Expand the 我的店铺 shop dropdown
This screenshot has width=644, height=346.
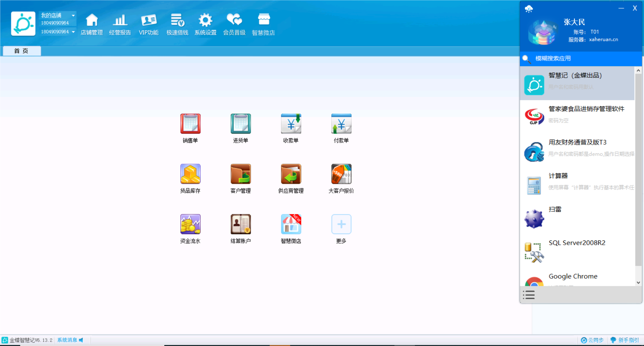coord(73,15)
